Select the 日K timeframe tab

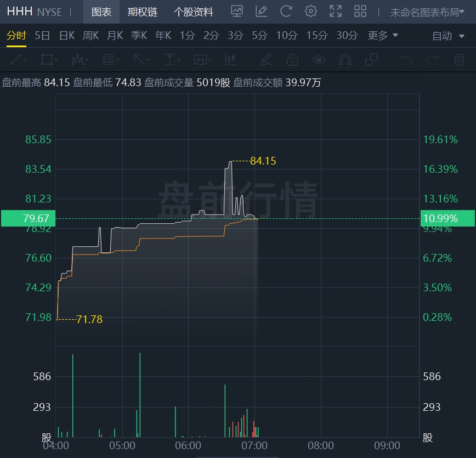click(67, 36)
